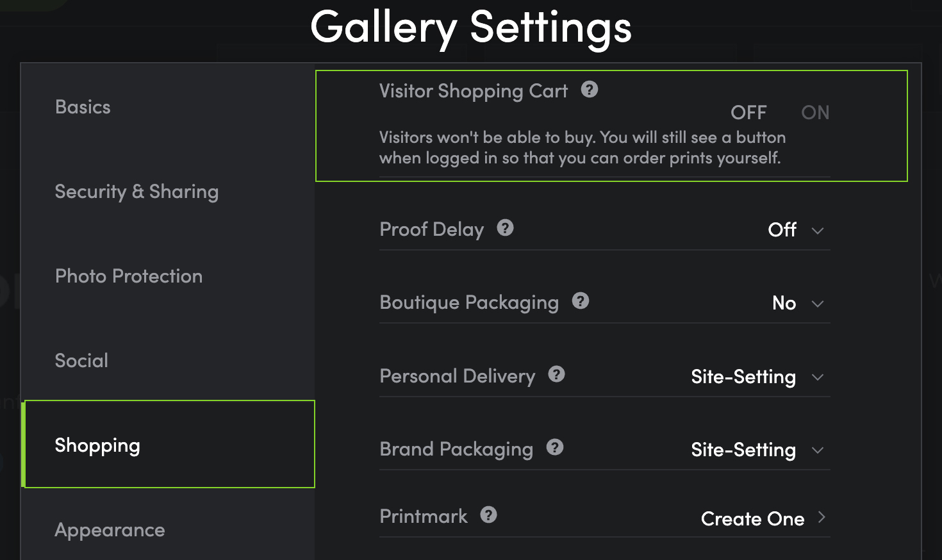Click Create One for Printmark
Viewport: 942px width, 560px height.
(752, 518)
